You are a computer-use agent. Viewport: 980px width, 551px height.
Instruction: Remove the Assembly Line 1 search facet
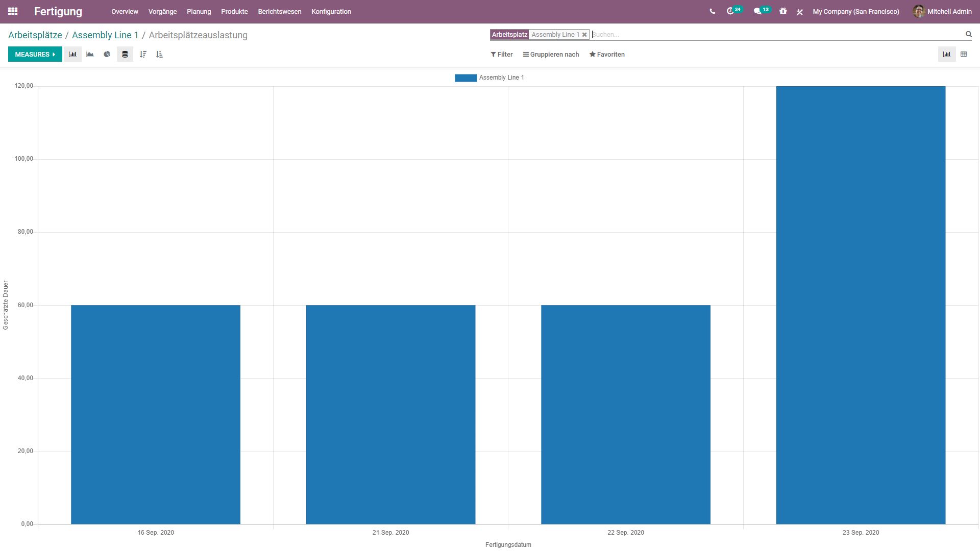(x=584, y=35)
